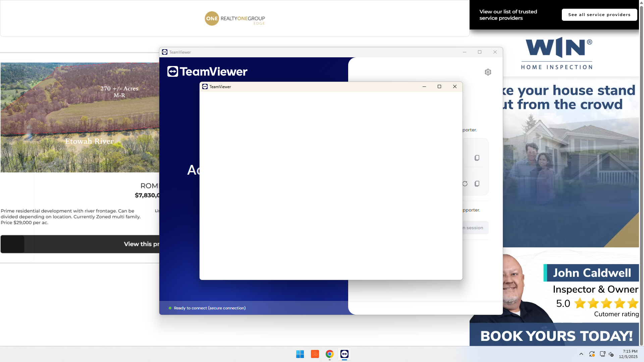Click the display connection icon in the system tray
The image size is (644, 362).
coord(602,354)
